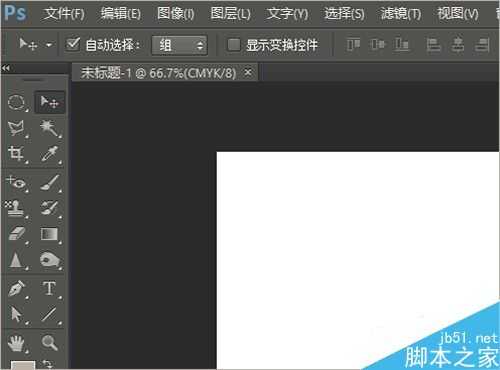Open the 组 auto-select dropdown

pos(180,45)
